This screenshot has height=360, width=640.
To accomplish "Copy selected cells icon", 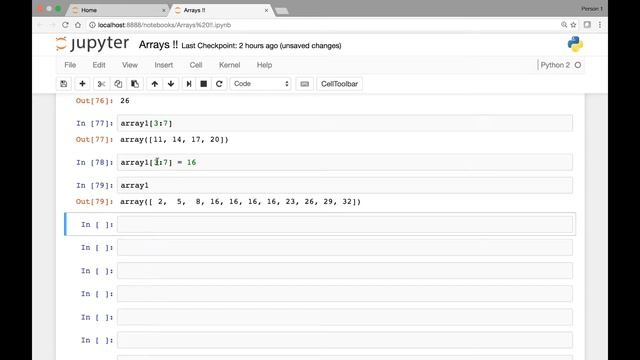I will [x=118, y=84].
